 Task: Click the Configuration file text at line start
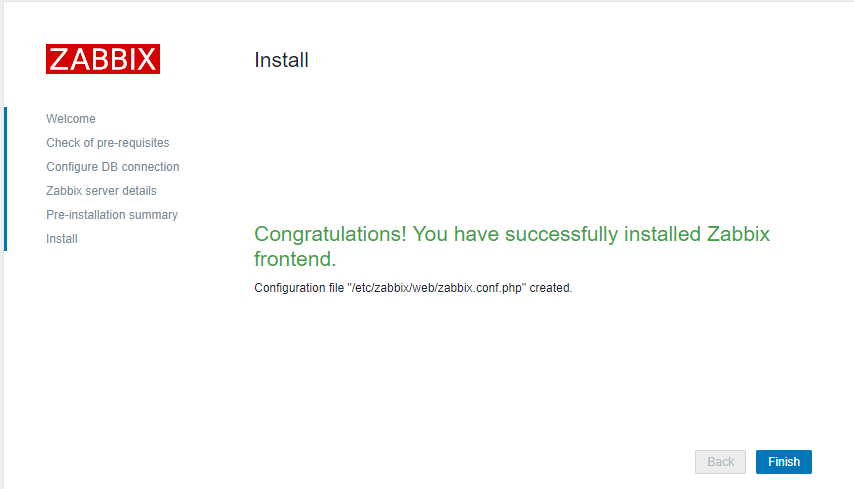[x=299, y=288]
